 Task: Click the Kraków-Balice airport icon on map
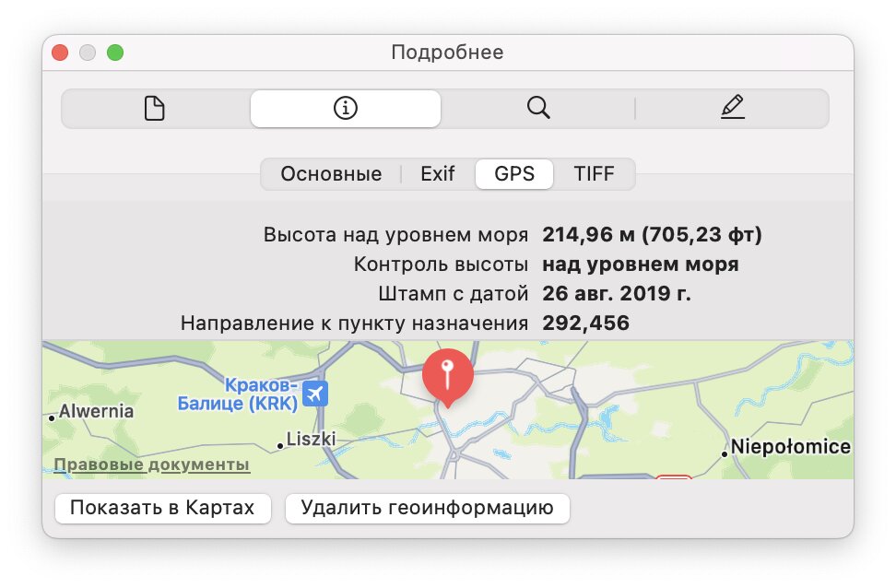[315, 394]
